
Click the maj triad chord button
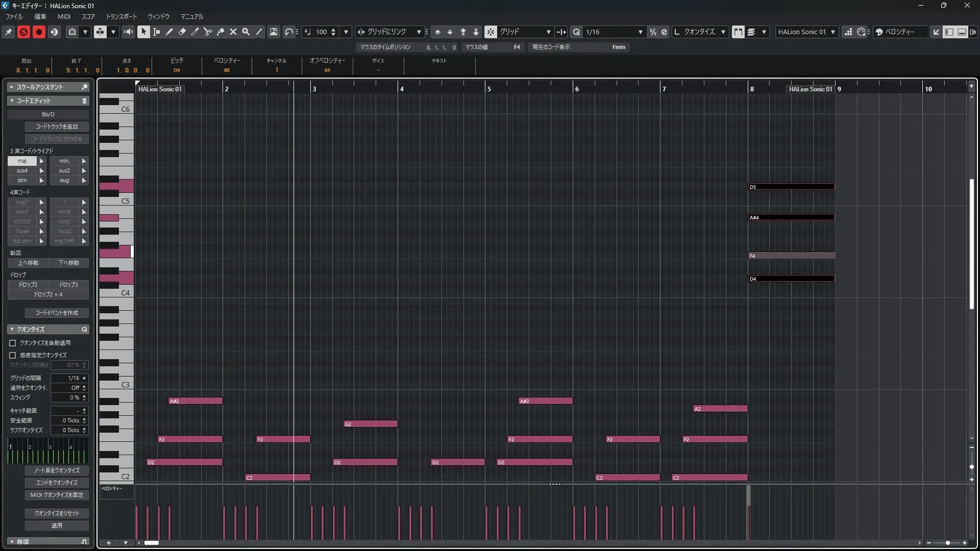tap(22, 161)
